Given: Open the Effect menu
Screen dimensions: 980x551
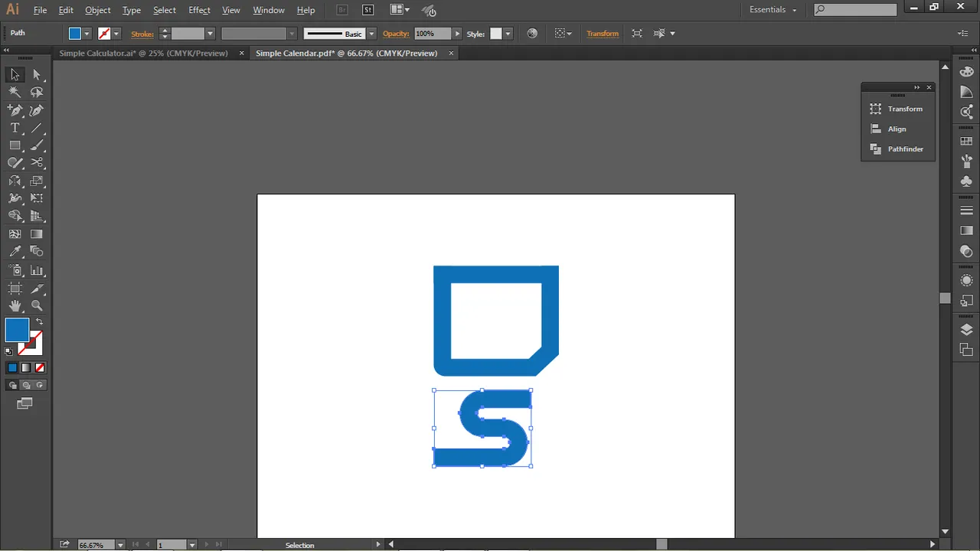Looking at the screenshot, I should click(x=199, y=10).
